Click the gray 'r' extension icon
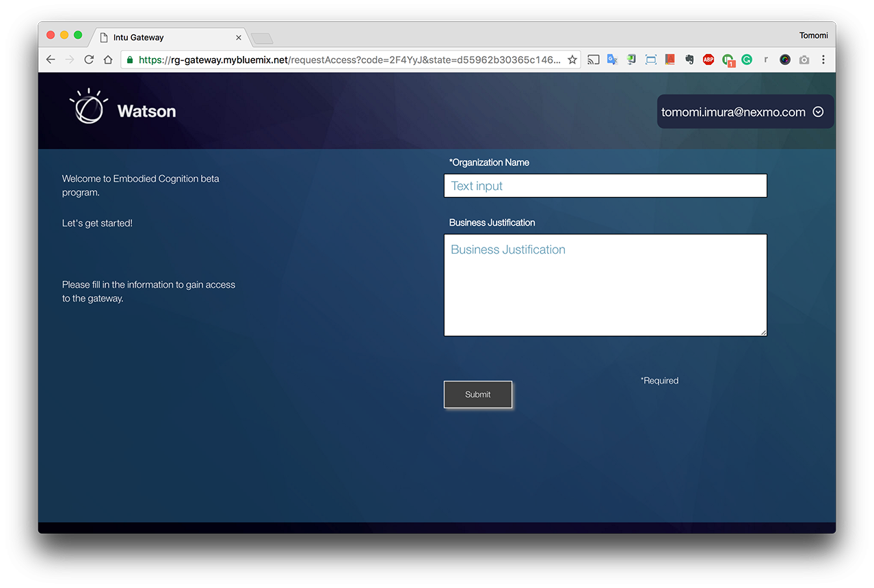874x588 pixels. coord(766,59)
